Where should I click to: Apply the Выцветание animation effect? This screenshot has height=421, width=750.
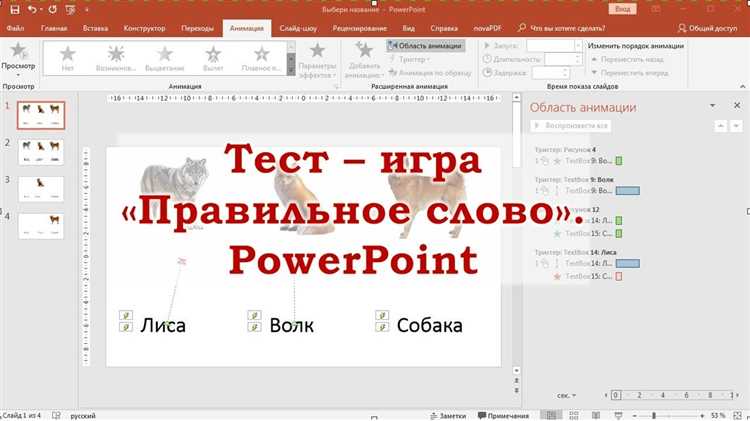pyautogui.click(x=165, y=58)
